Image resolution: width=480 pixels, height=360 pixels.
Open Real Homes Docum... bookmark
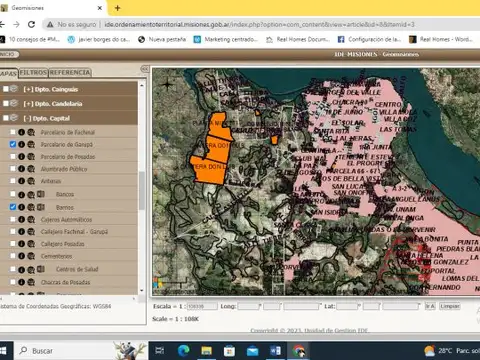(x=298, y=39)
